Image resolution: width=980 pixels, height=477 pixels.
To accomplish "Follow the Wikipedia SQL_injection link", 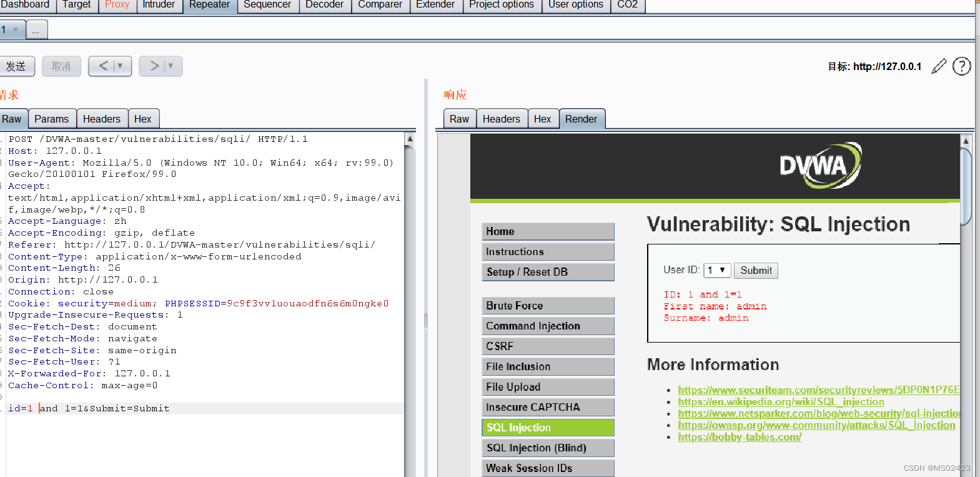I will click(781, 402).
